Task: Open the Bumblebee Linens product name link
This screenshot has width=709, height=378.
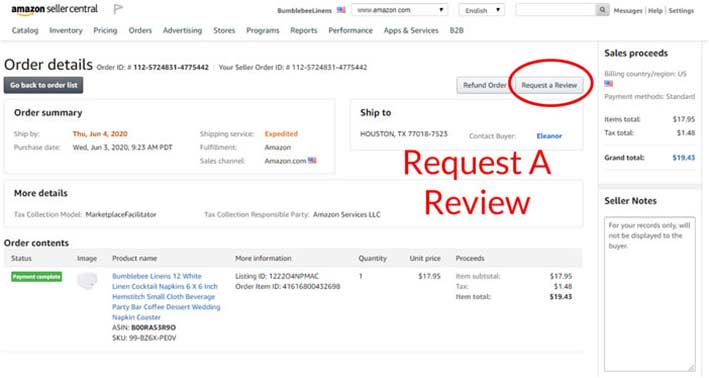Action: point(166,297)
